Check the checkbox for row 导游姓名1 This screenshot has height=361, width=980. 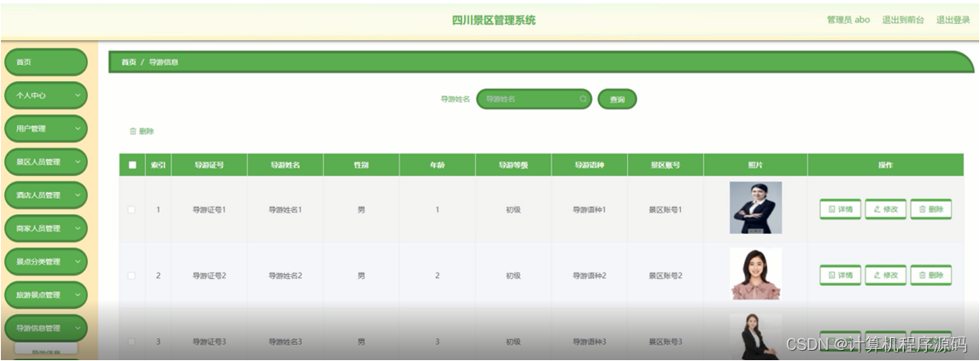click(132, 210)
